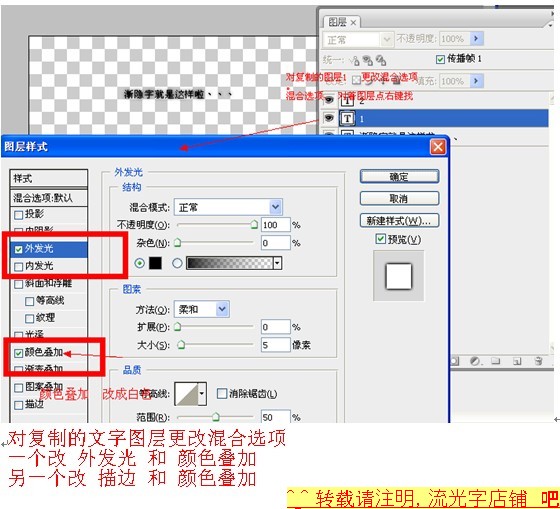Hide text layer 1 via eye icon
This screenshot has width=560, height=509.
[x=329, y=118]
